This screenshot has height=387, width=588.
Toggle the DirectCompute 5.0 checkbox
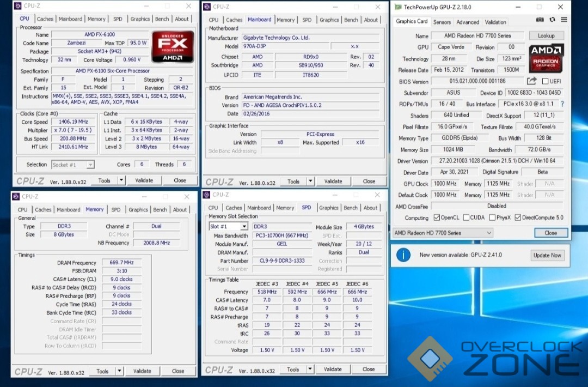[x=518, y=217]
